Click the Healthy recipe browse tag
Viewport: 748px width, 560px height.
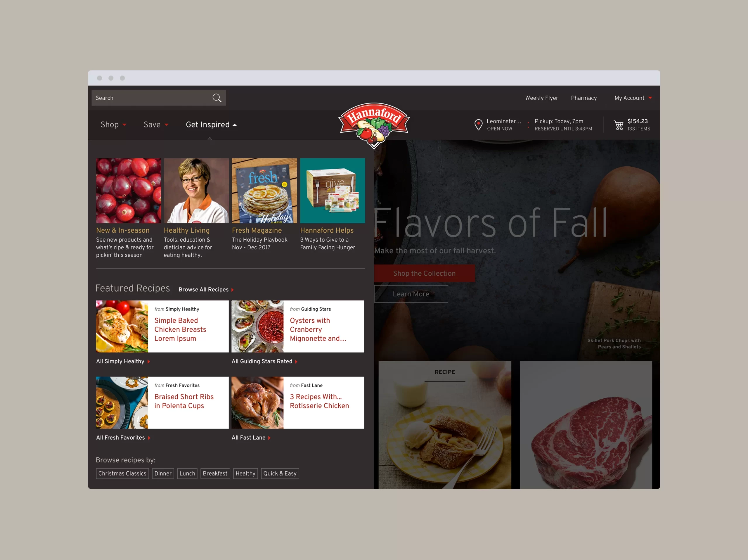click(x=245, y=473)
